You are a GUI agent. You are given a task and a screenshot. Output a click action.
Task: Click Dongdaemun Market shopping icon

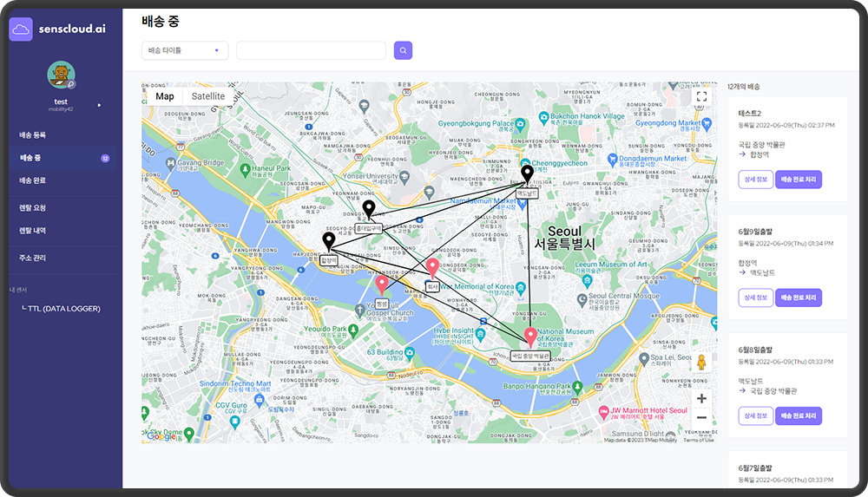pos(612,160)
